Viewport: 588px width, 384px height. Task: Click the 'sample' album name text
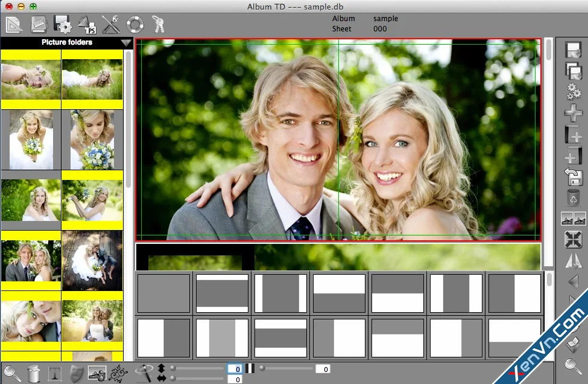385,18
